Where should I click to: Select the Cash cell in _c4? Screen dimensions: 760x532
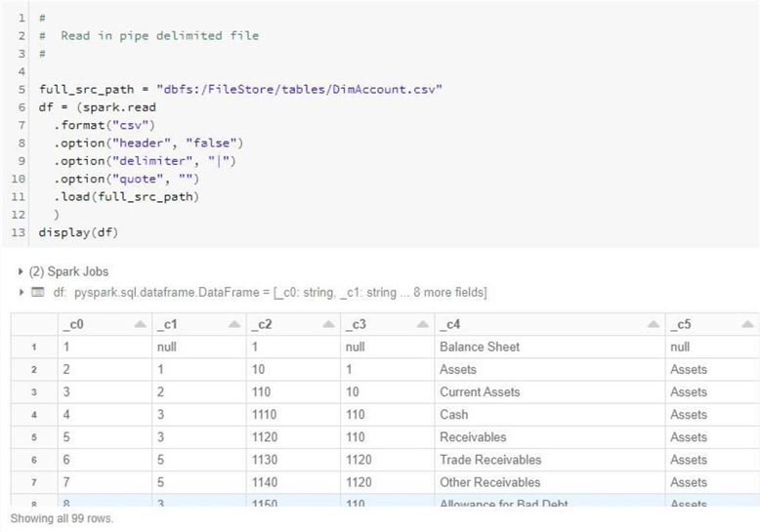(455, 415)
